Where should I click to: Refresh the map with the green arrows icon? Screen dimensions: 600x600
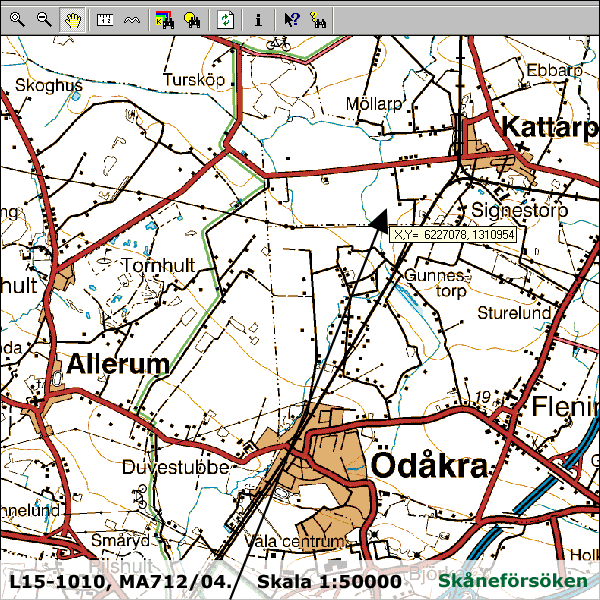tap(227, 18)
